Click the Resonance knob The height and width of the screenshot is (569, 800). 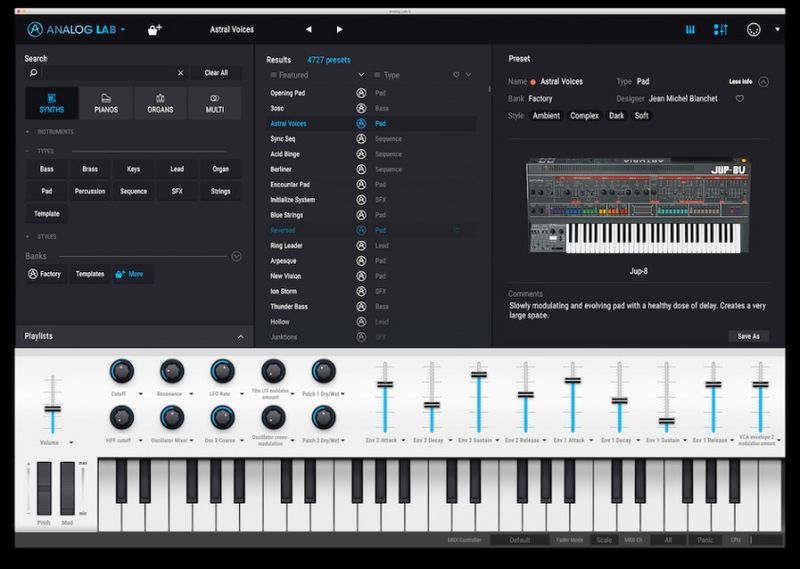pyautogui.click(x=172, y=371)
